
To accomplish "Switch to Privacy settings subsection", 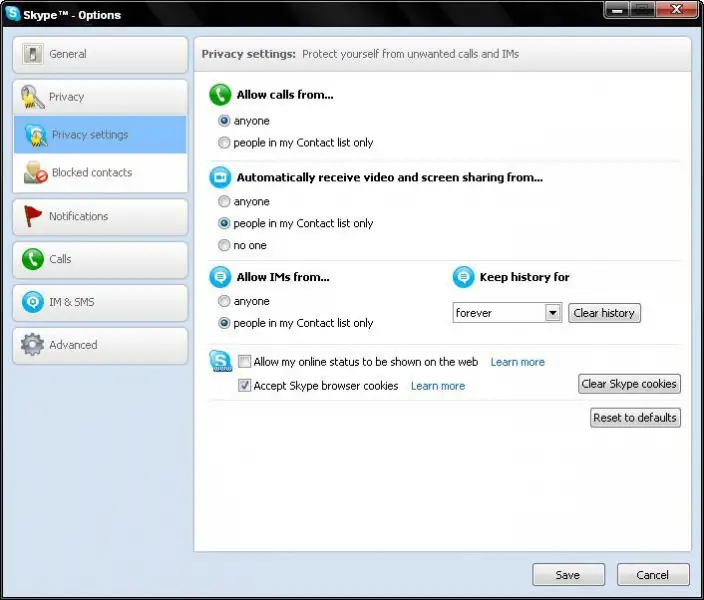I will pyautogui.click(x=100, y=135).
